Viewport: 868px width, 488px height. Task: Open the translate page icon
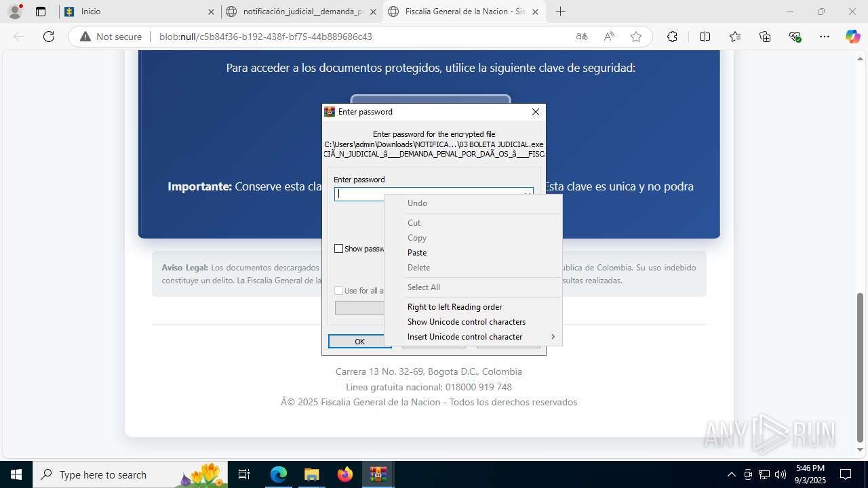pos(582,37)
